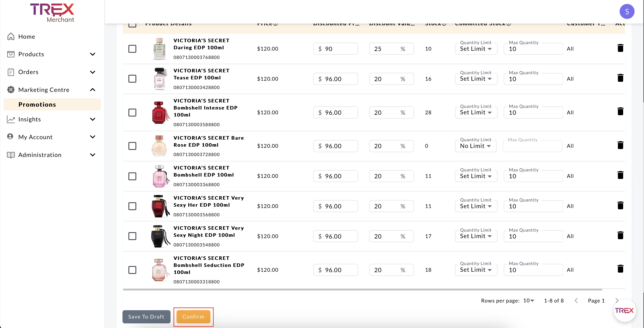Remove Bombshell Seduction EDP with trash icon
The image size is (644, 328).
620,269
